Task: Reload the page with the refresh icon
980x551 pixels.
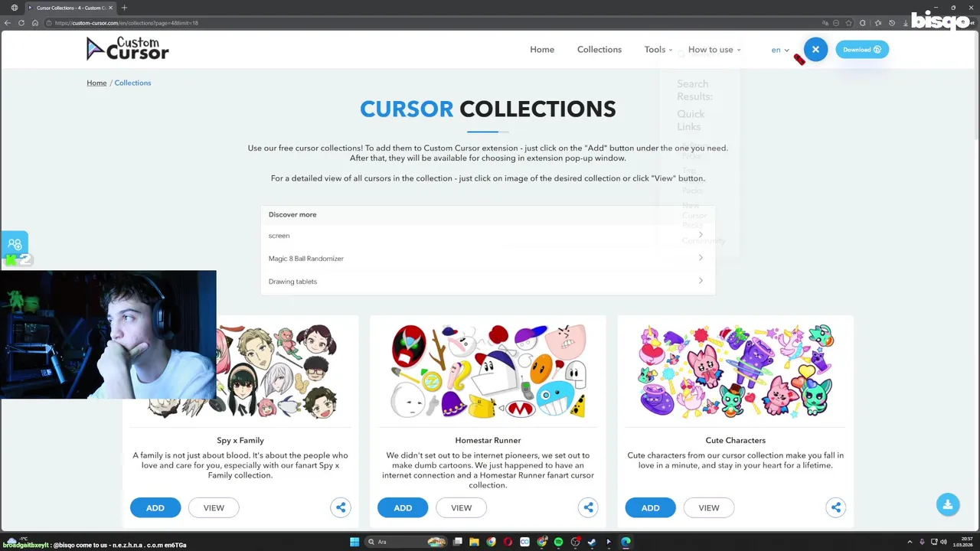Action: pos(21,23)
